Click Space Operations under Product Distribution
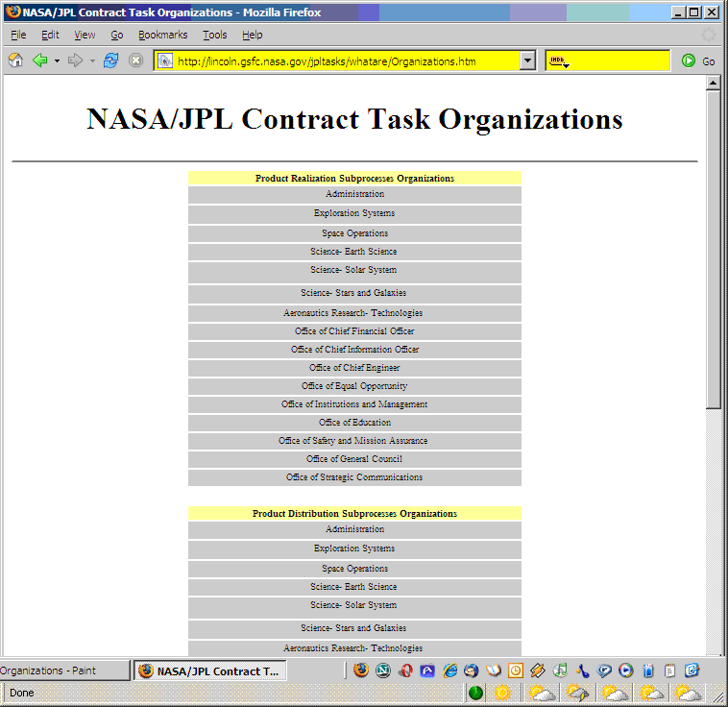Image resolution: width=728 pixels, height=707 pixels. 354,569
